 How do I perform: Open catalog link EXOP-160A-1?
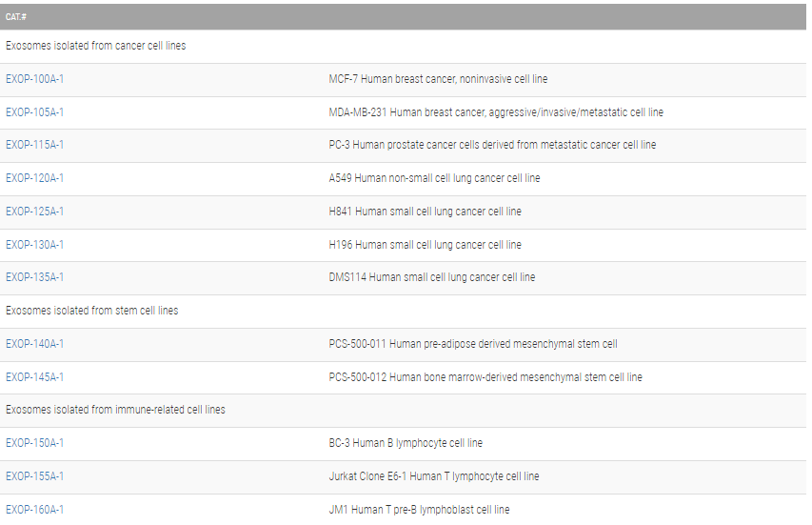pyautogui.click(x=35, y=510)
